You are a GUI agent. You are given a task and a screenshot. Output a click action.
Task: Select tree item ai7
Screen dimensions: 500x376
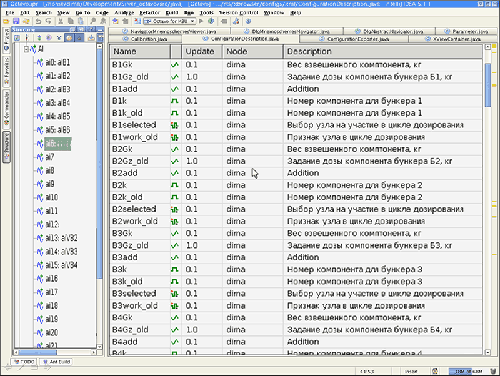click(x=50, y=157)
